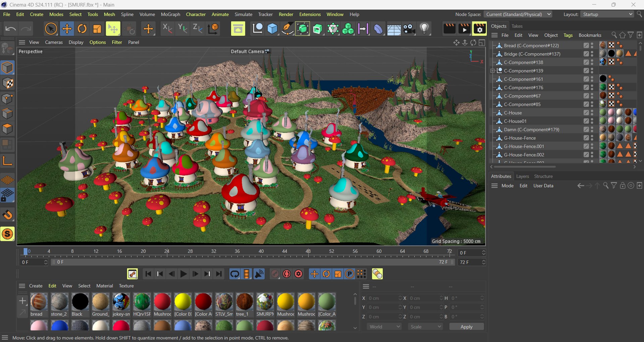Activate the Rotate tool in top toolbar
The width and height of the screenshot is (644, 342).
(82, 29)
